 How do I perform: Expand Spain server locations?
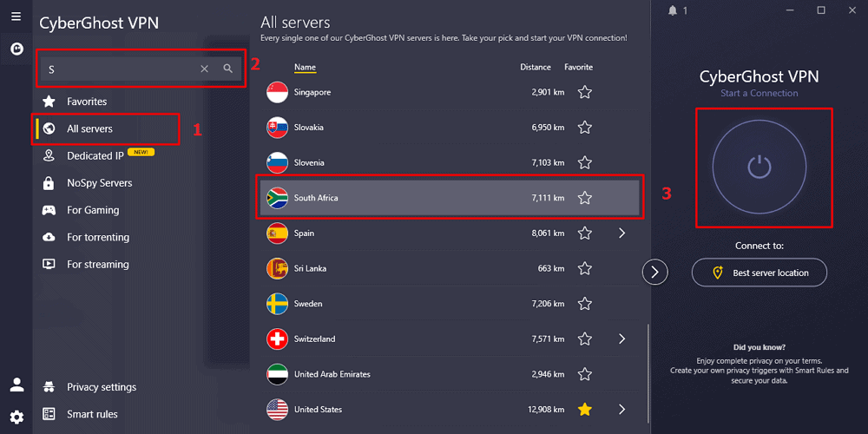[621, 233]
